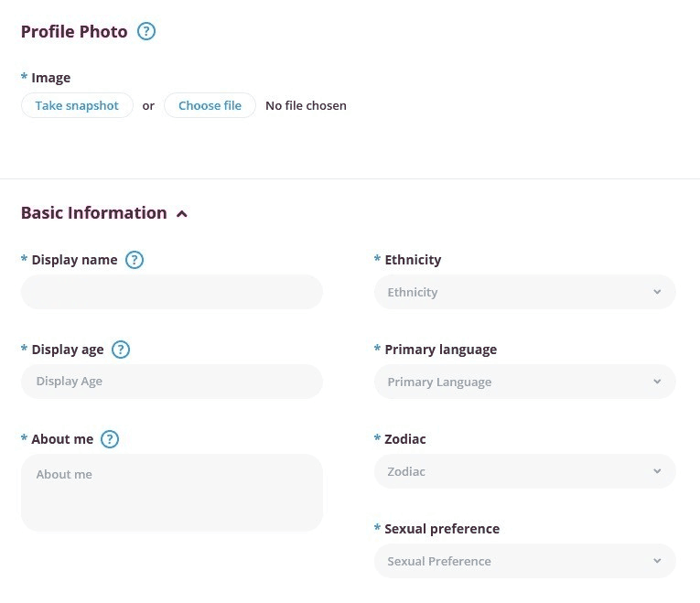The height and width of the screenshot is (603, 700).
Task: Click the Primary Language dropdown arrow
Action: pos(657,382)
